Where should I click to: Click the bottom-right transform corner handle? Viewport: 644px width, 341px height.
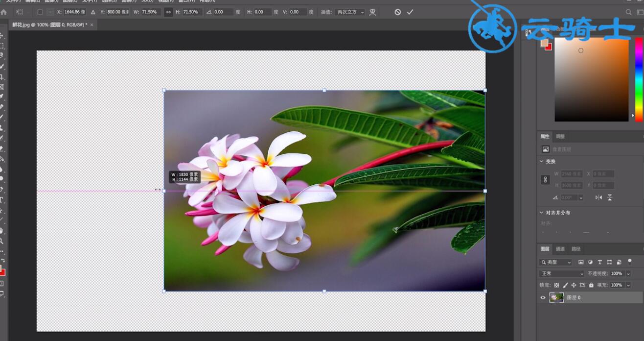485,291
